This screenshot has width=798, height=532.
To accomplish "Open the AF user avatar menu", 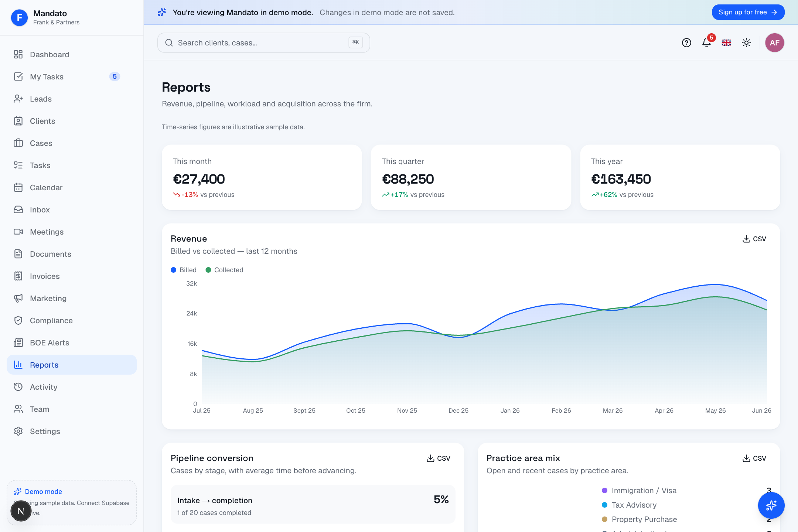I will tap(774, 43).
